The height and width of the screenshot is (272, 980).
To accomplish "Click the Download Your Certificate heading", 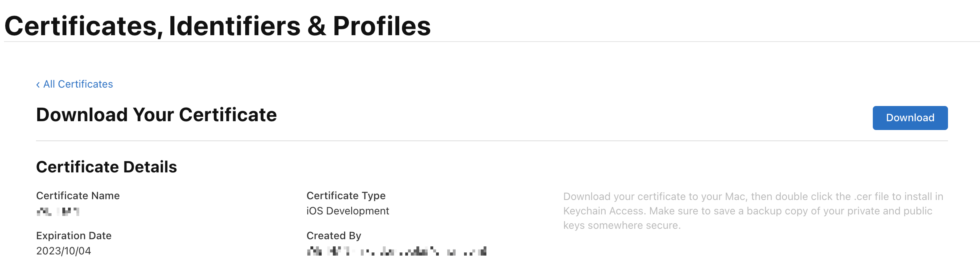I will click(x=156, y=115).
